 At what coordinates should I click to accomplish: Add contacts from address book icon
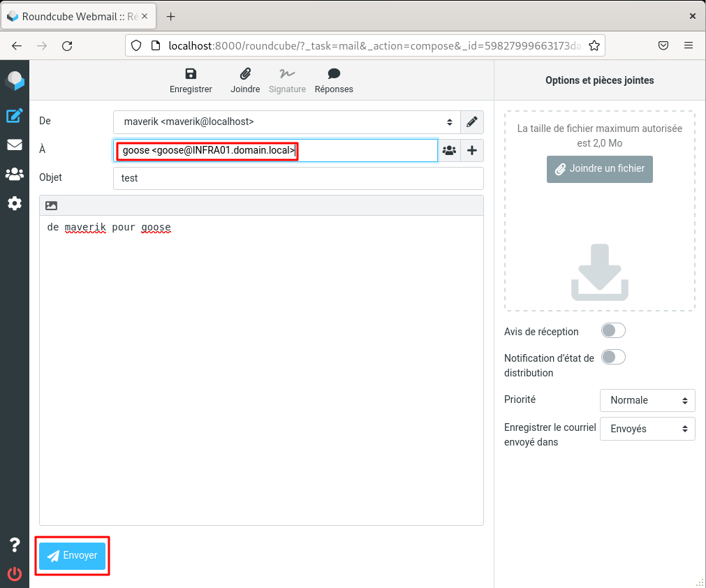click(449, 150)
